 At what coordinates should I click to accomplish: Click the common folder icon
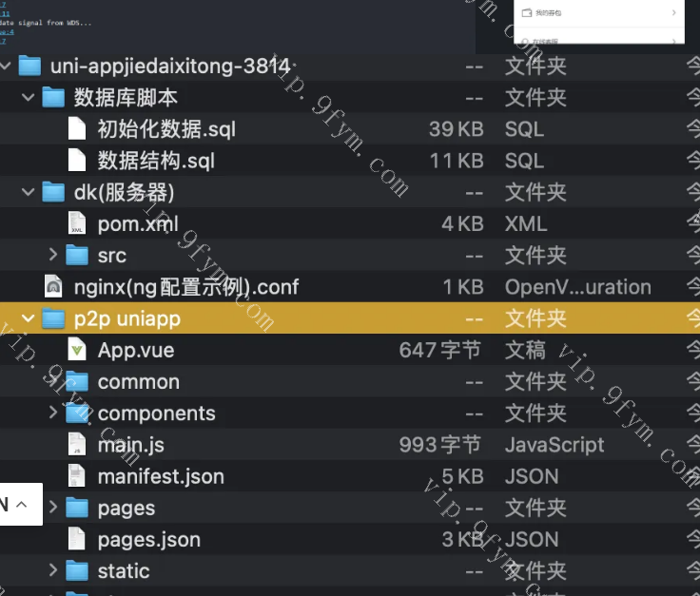click(77, 381)
